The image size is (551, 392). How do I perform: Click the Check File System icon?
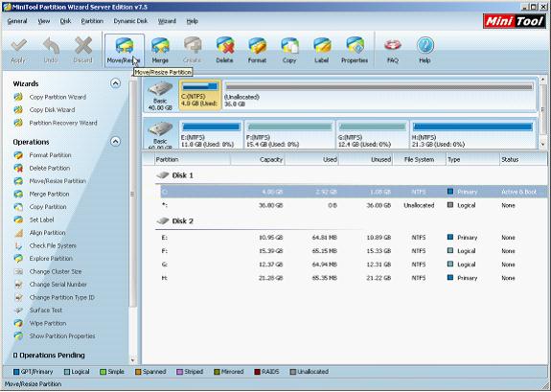[18, 245]
